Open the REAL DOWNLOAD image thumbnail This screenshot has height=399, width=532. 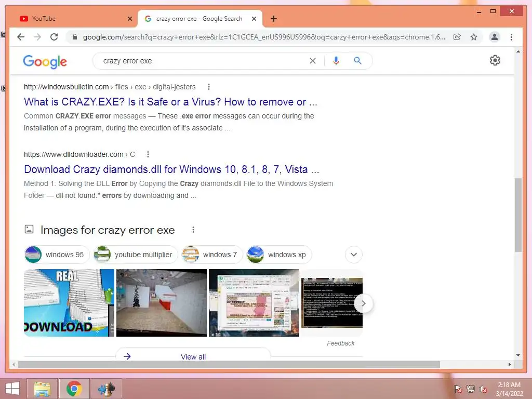coord(69,303)
